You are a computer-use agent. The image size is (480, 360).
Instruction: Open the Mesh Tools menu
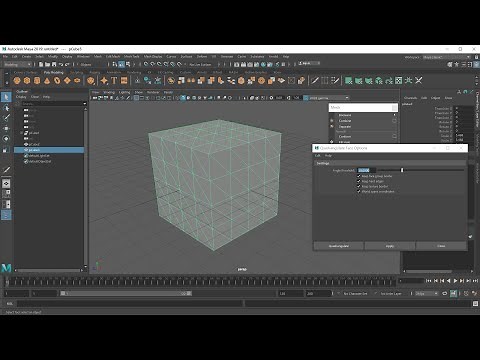(131, 57)
